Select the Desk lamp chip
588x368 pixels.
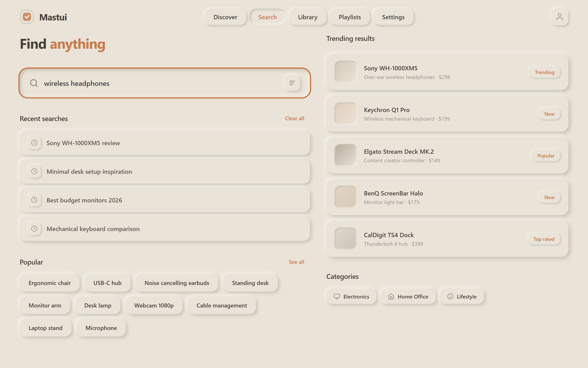point(98,305)
